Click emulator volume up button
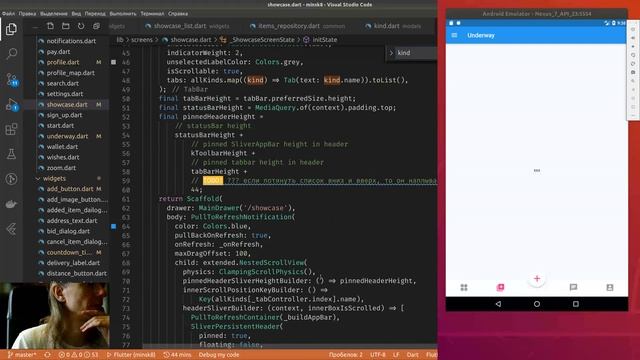 click(633, 38)
